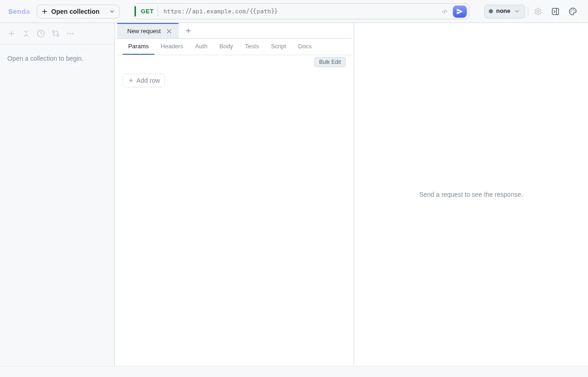This screenshot has height=377, width=588.
Task: Open the request history clock icon
Action: click(x=41, y=34)
